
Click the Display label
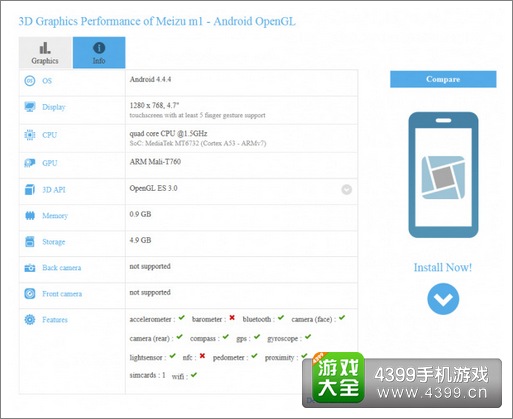54,107
